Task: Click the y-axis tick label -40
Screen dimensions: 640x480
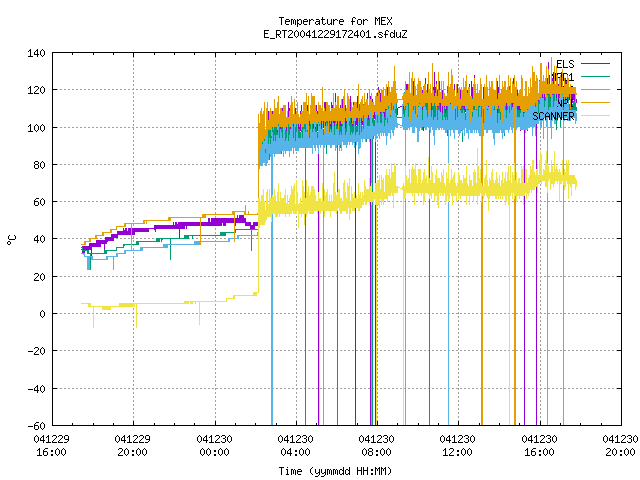Action: pos(36,389)
